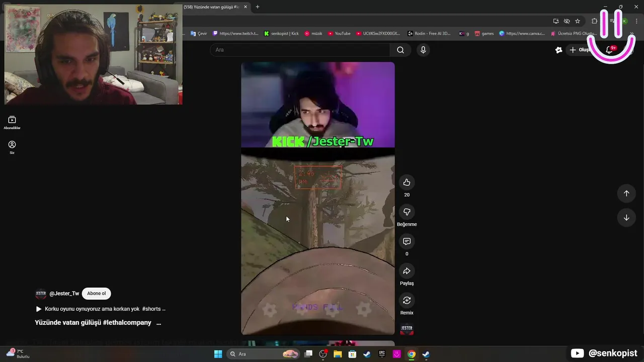The width and height of the screenshot is (644, 362).
Task: Open the @Jester_Tw channel link
Action: [x=64, y=294]
